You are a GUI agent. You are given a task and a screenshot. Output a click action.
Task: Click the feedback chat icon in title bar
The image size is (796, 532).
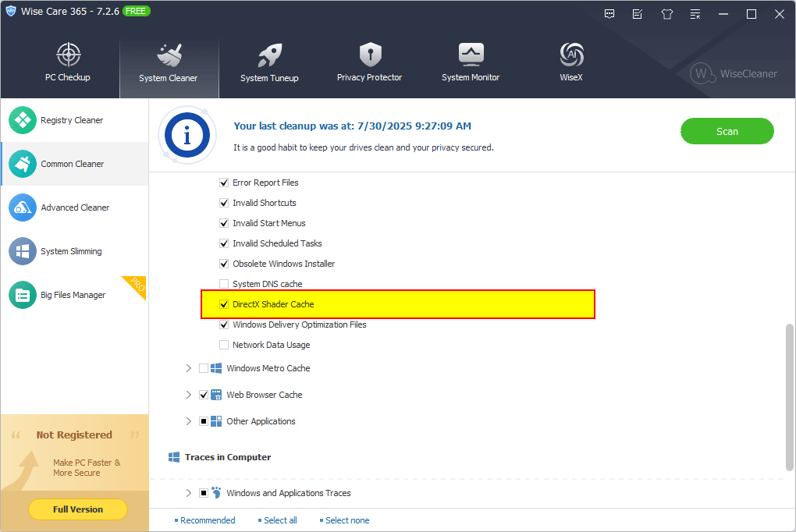tap(609, 14)
